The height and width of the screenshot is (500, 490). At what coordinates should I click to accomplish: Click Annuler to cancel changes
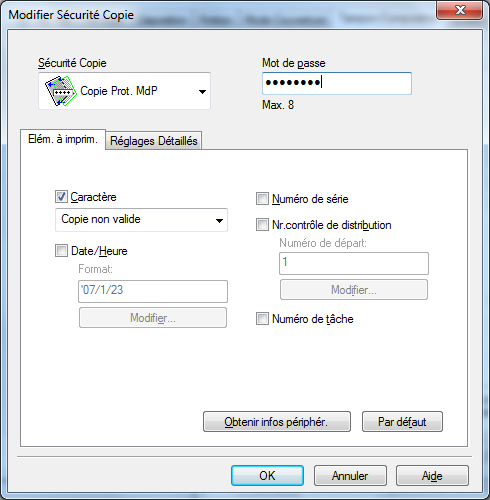pos(350,476)
